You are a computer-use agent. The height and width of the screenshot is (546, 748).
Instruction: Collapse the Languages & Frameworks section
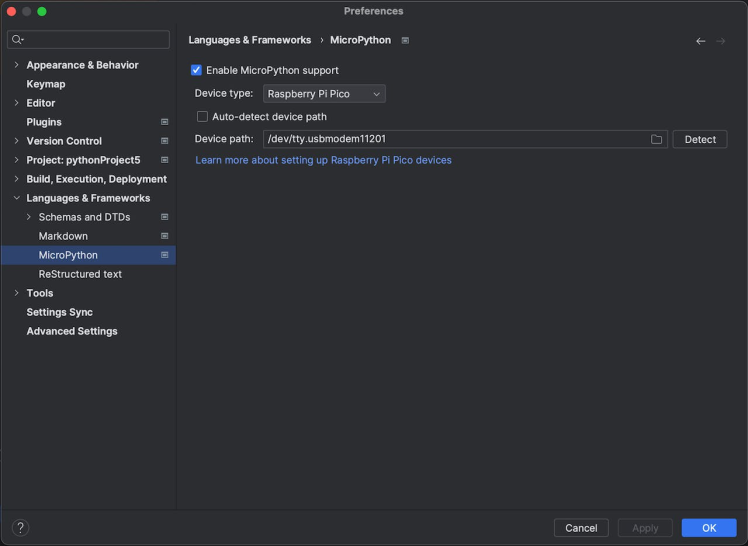coord(16,198)
